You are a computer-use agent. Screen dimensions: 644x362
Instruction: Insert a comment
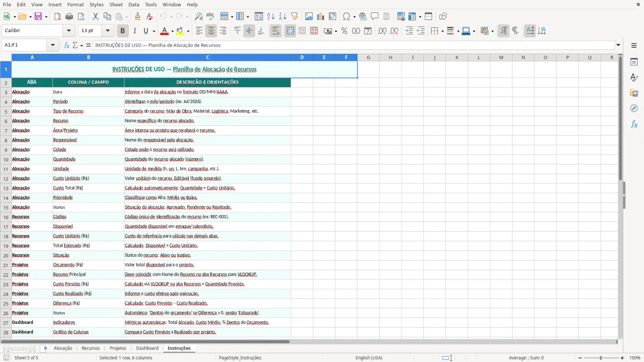[x=375, y=17]
